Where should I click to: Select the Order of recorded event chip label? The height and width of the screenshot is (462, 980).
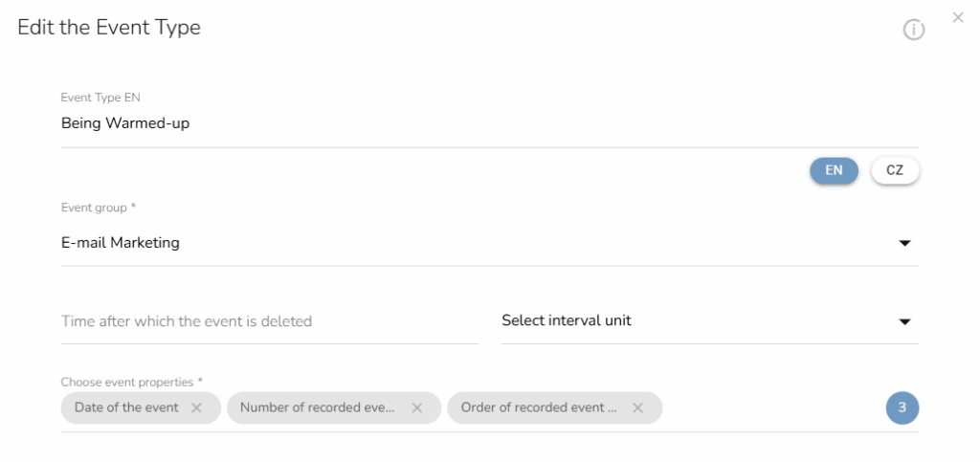[539, 407]
